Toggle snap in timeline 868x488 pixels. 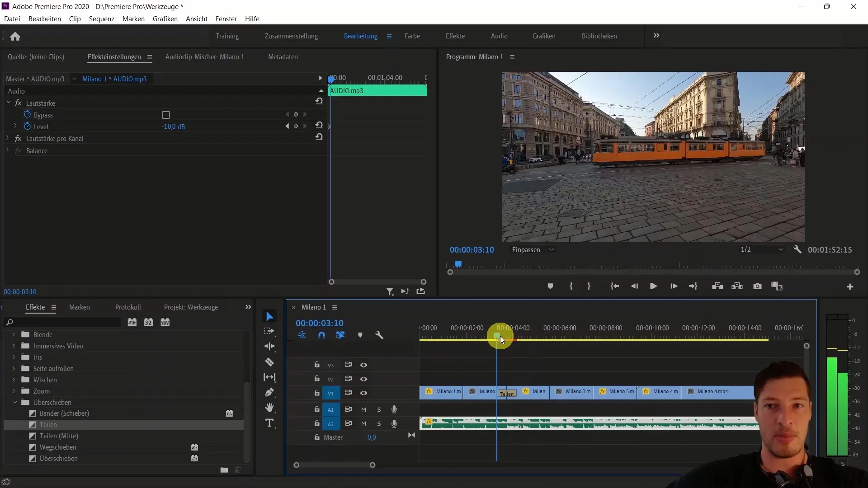click(x=321, y=335)
